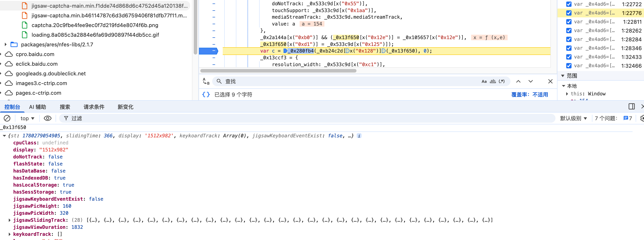The width and height of the screenshot is (644, 240).
Task: Clear the console with the ban icon
Action: (x=7, y=118)
